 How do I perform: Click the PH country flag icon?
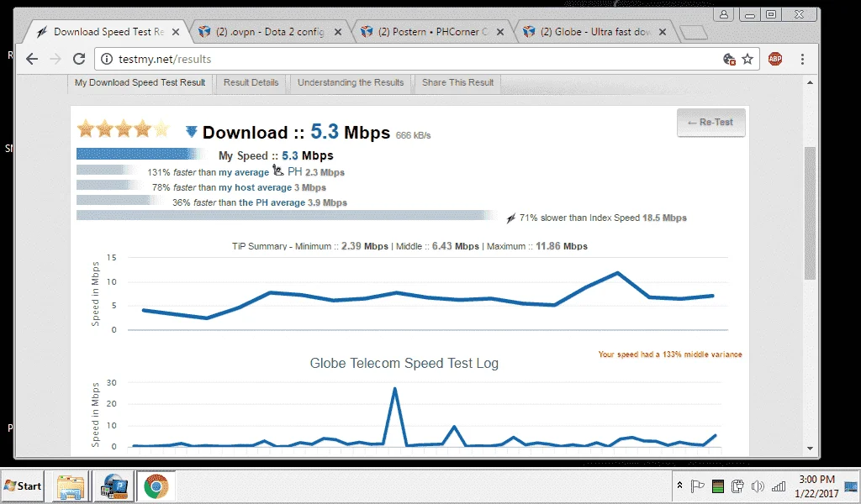[278, 171]
